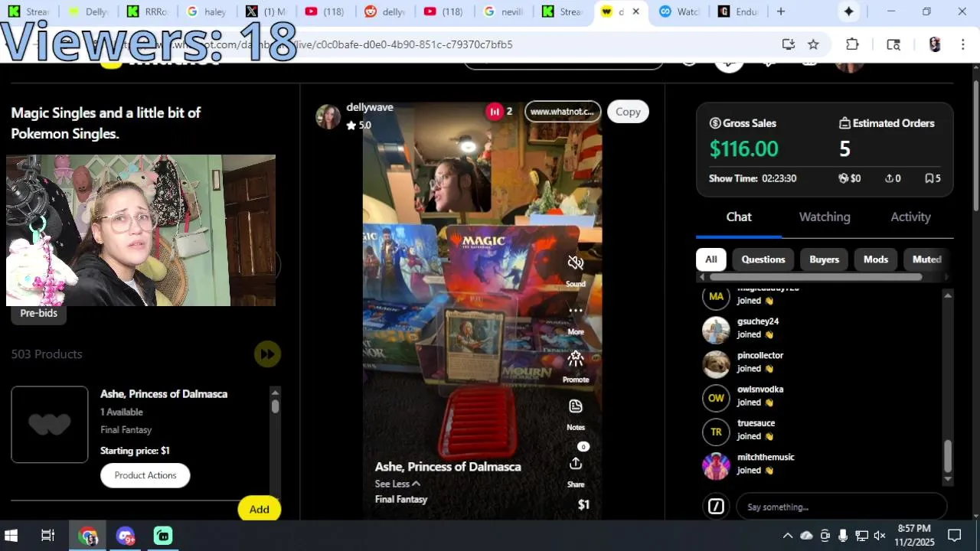Select the All chat filter
980x551 pixels.
711,259
